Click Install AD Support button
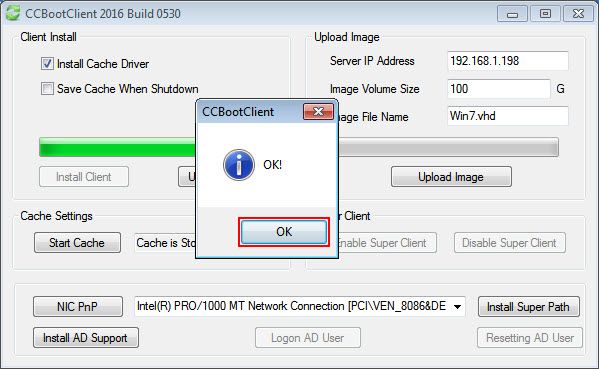Viewport: 599px width, 369px height. tap(86, 338)
